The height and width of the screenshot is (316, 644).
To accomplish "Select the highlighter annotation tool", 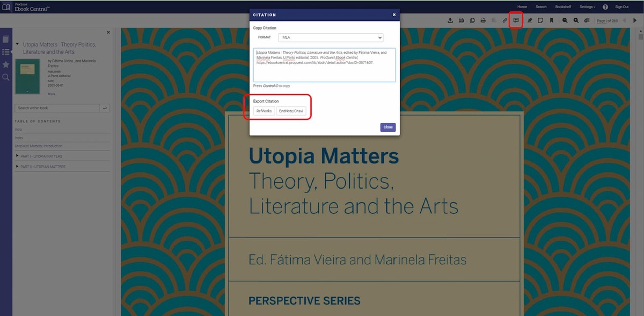I will click(x=530, y=20).
